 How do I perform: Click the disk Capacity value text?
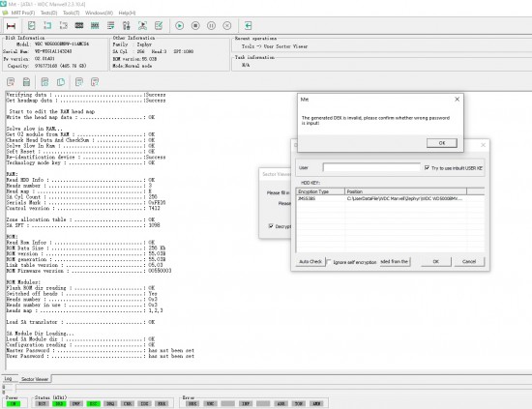pos(60,66)
